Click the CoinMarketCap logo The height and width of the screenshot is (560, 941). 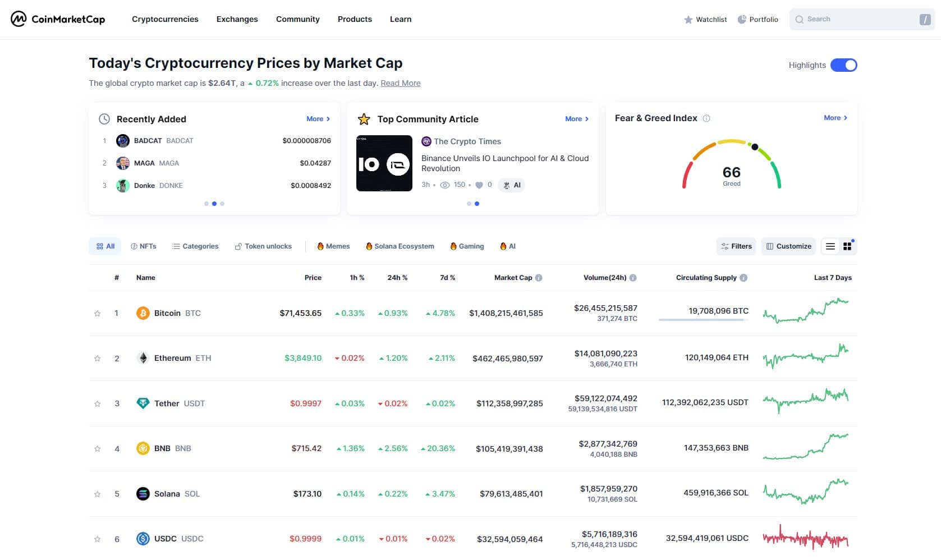58,19
